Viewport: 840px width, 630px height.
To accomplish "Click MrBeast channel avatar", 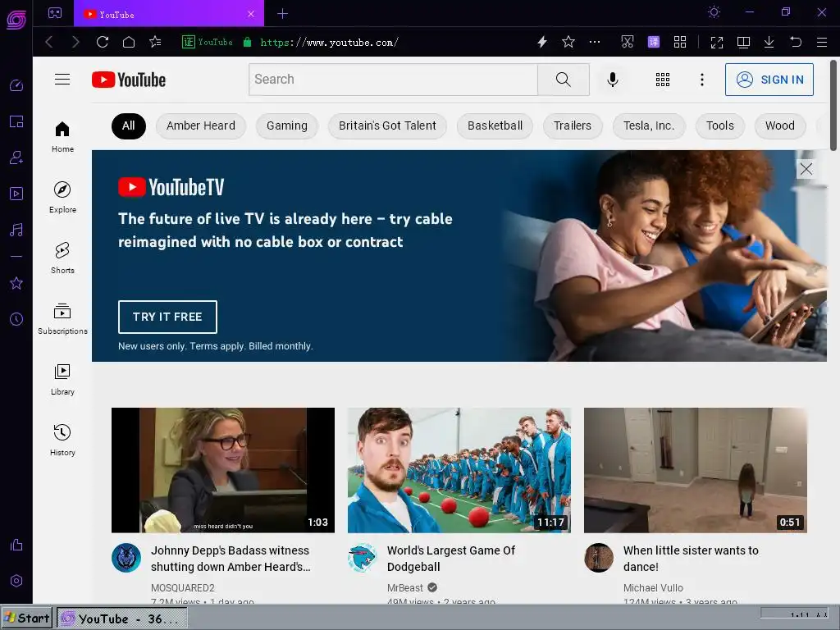I will pos(363,558).
